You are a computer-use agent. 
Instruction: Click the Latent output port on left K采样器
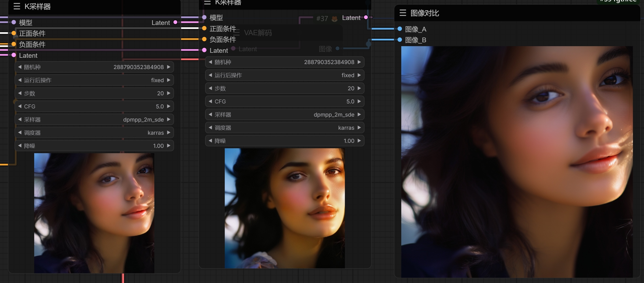point(175,22)
